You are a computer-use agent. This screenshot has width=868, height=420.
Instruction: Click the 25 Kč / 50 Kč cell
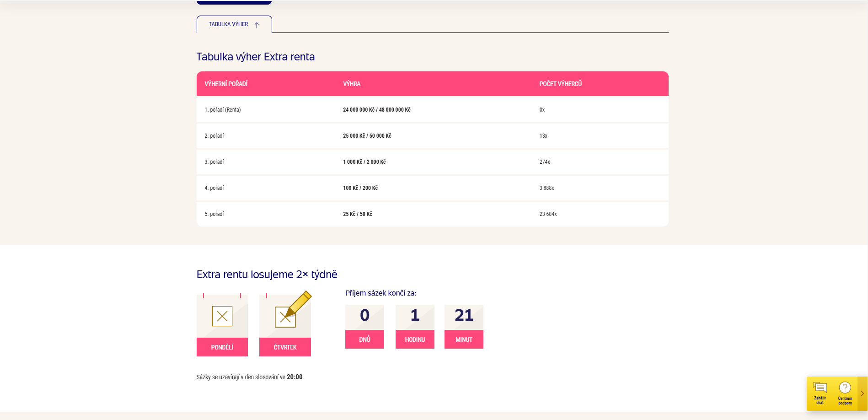[358, 214]
